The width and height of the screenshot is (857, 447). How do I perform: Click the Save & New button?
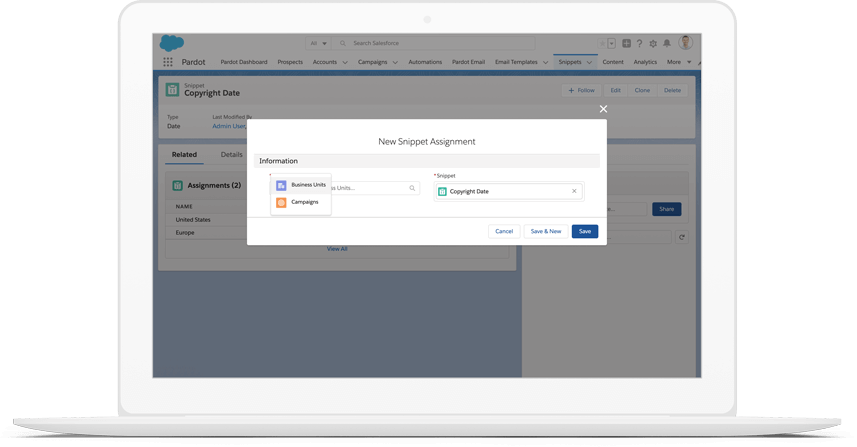pos(545,231)
